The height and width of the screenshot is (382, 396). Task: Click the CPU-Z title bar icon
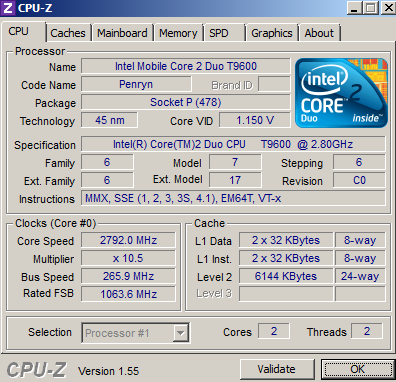7,8
